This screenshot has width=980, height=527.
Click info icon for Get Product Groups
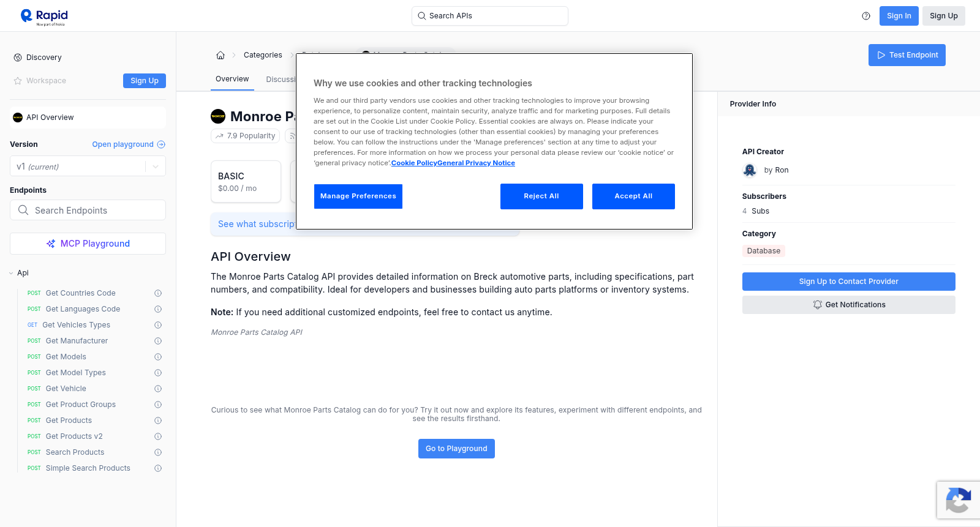coord(158,405)
